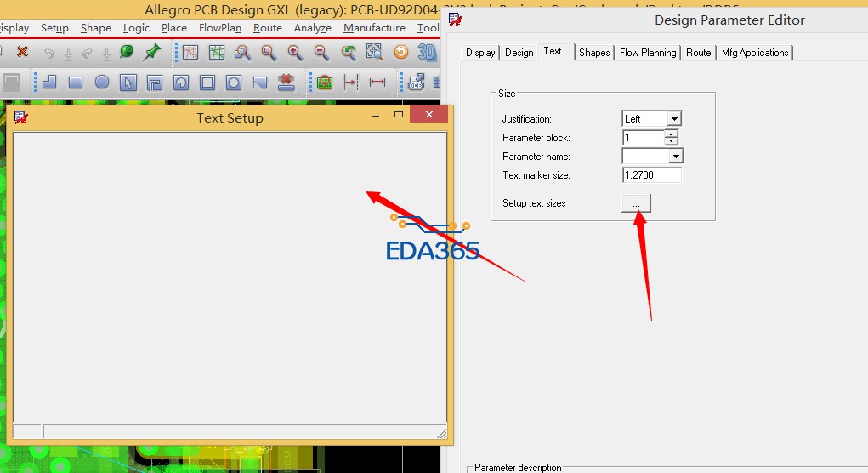Click the arc-in-square shape icon
Screen dimensions: 868x473
[x=181, y=83]
